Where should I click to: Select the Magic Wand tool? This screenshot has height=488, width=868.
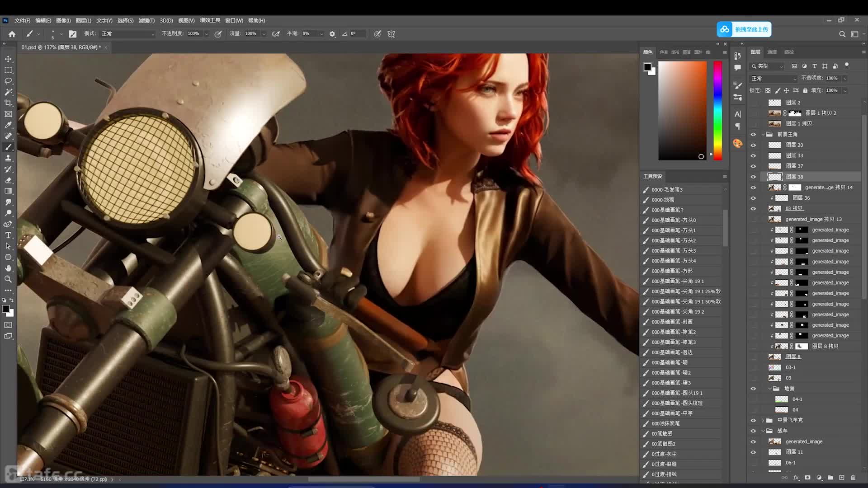pyautogui.click(x=8, y=92)
